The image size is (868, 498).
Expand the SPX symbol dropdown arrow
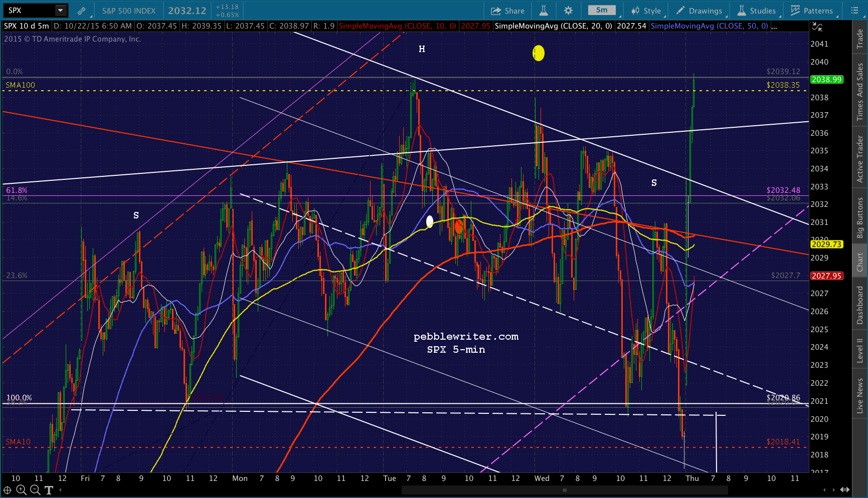coord(61,11)
